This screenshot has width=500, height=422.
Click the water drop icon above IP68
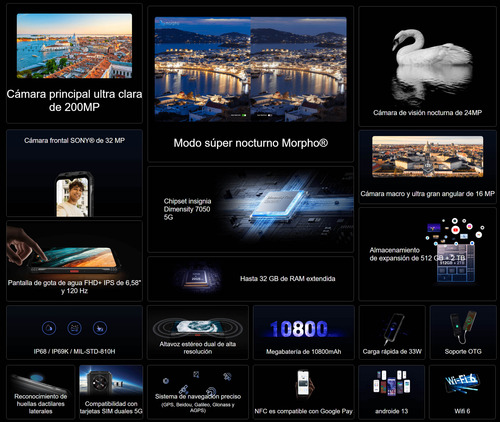tap(49, 328)
